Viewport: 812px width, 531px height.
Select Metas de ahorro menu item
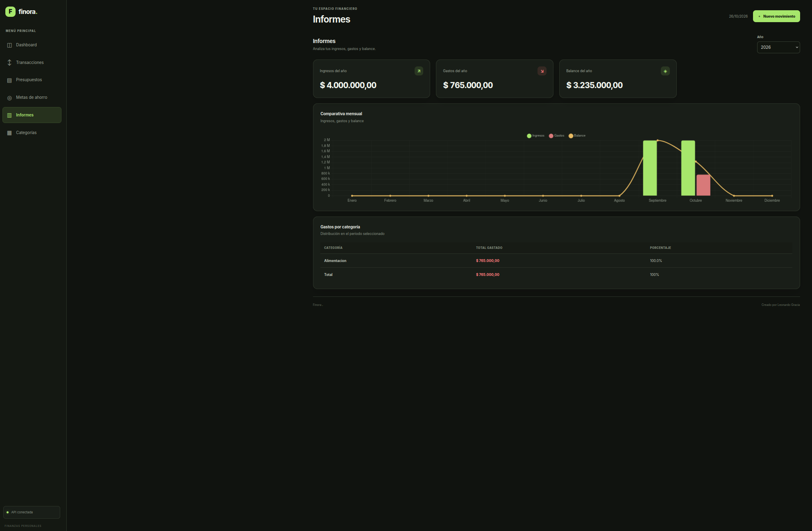(32, 98)
